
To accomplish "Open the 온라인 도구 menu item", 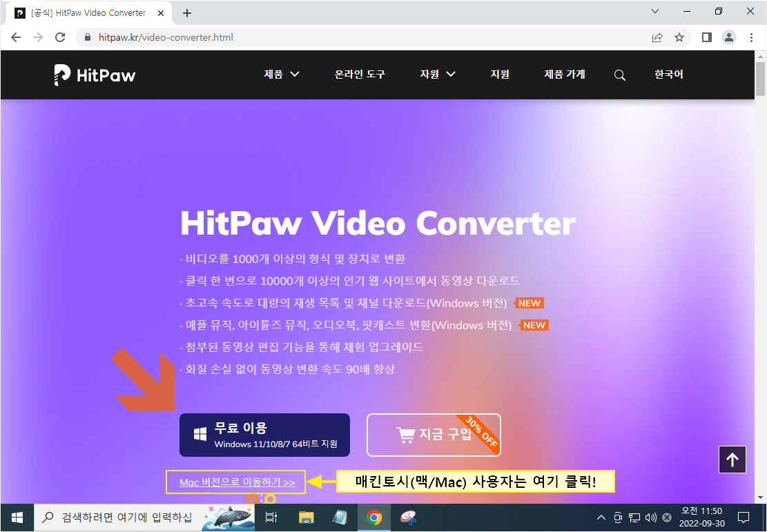I will tap(360, 75).
